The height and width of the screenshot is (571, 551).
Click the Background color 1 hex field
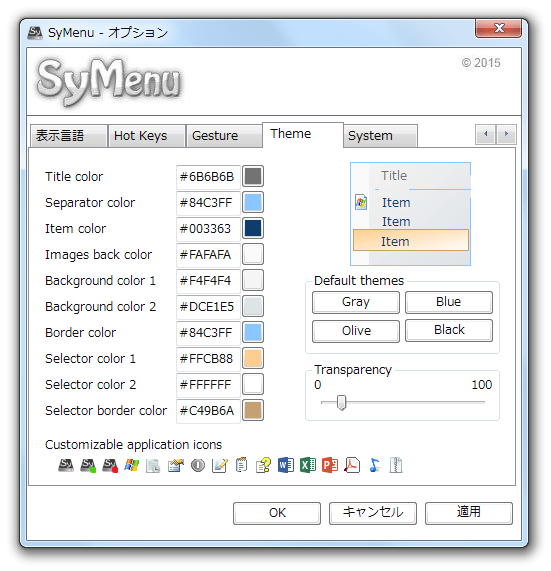click(208, 281)
